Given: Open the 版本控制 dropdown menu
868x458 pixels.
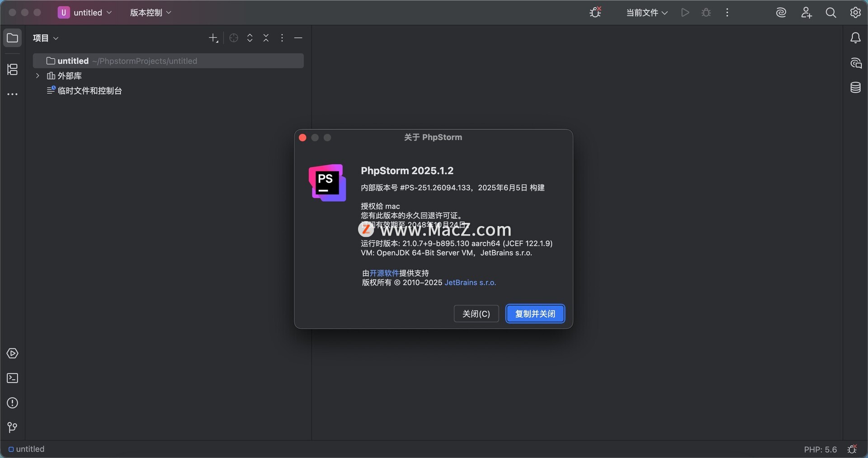Looking at the screenshot, I should coord(151,13).
